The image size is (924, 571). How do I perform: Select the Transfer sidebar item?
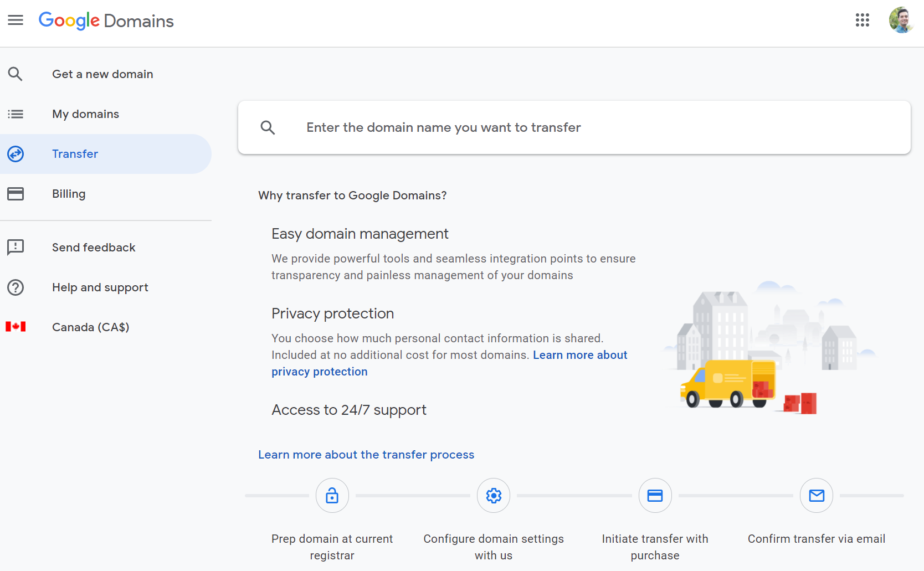[75, 154]
